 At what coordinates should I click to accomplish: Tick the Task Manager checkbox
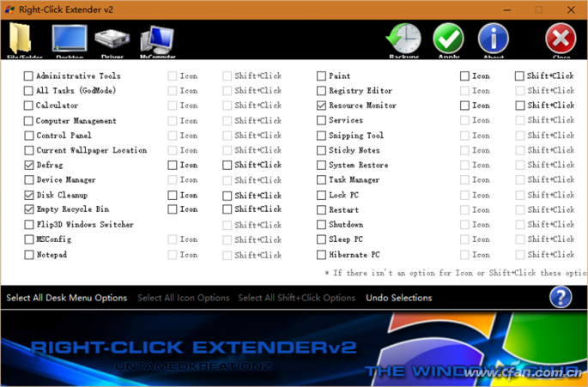coord(321,180)
